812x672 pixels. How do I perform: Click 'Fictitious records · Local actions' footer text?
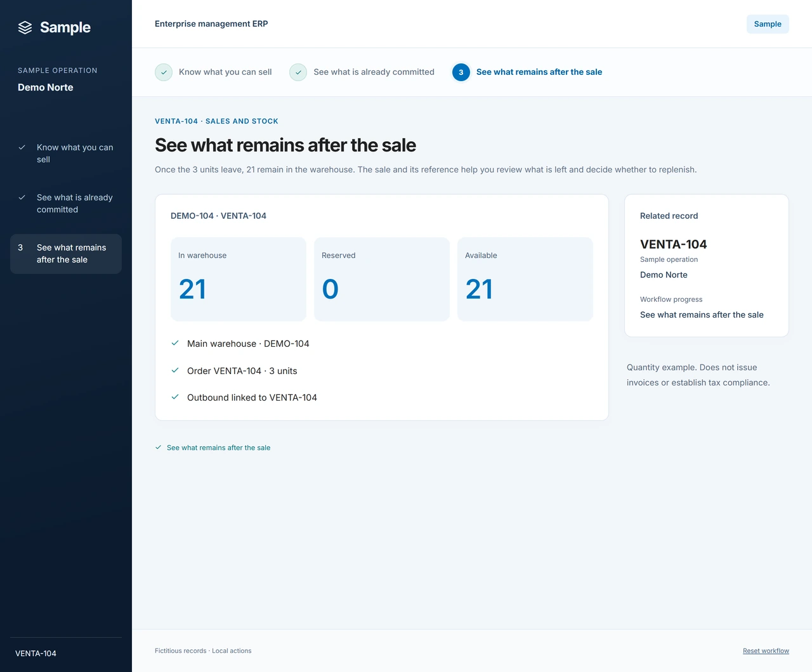coord(203,651)
